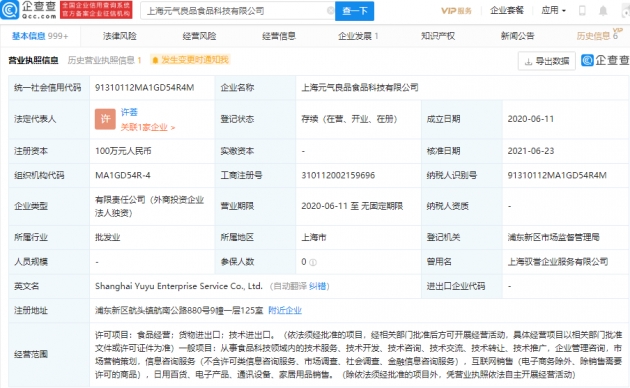Click the 有限责任公司 enterprise type value
Viewport: 630px width, 388px height.
[x=149, y=206]
